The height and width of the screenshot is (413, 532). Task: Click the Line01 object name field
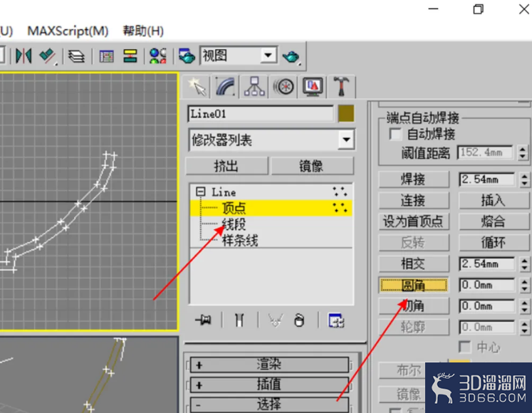click(x=261, y=114)
